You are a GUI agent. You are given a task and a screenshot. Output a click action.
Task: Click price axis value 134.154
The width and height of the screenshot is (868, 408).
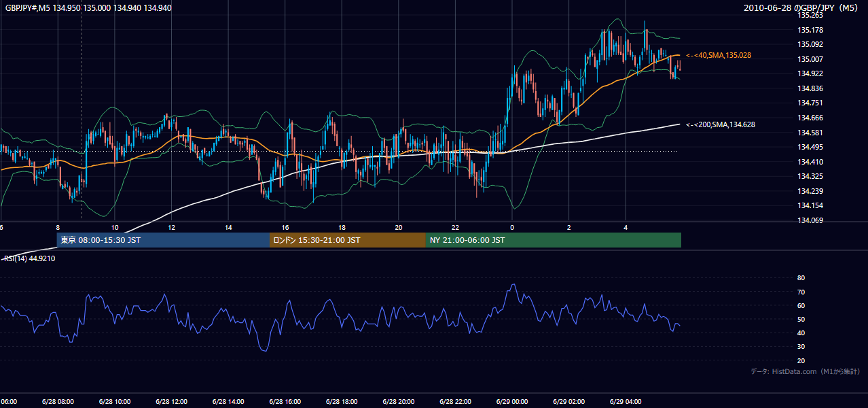coord(810,205)
